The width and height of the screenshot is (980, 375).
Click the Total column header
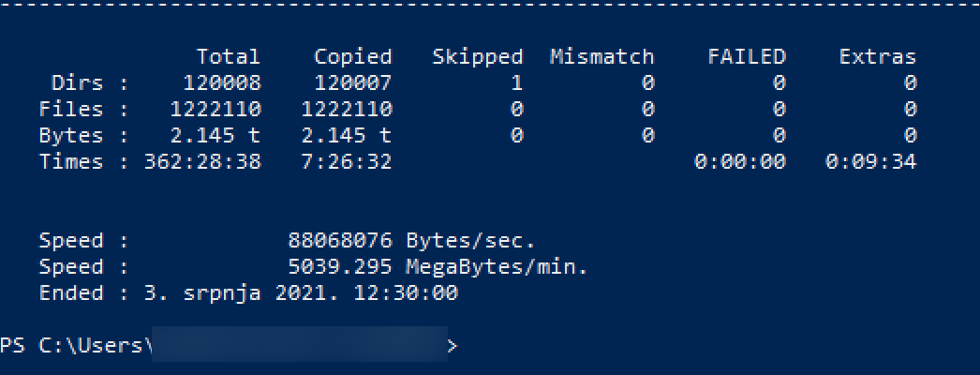228,57
